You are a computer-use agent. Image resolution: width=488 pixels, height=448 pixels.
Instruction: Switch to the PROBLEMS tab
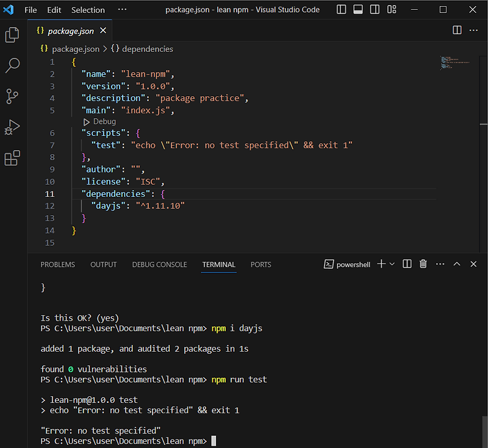[57, 265]
